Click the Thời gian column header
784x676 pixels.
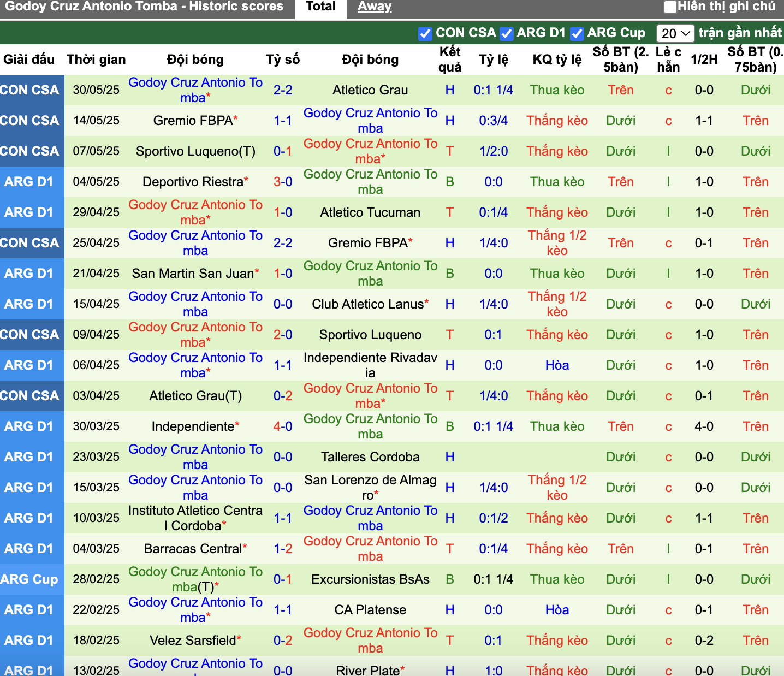(x=96, y=60)
